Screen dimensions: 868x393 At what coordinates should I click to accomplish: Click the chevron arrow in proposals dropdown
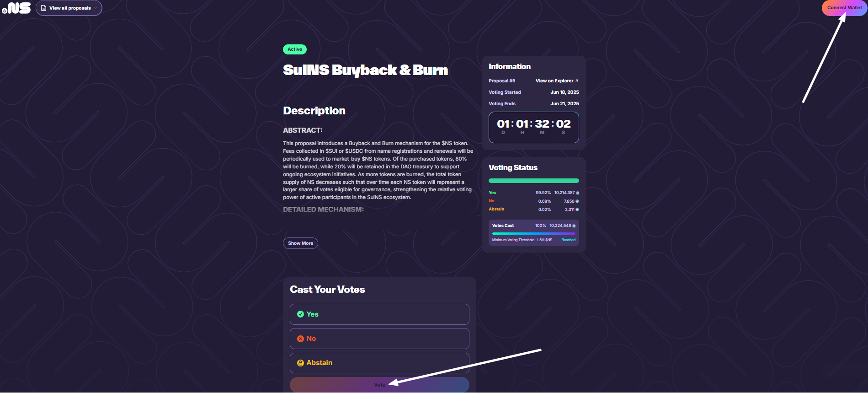[96, 8]
